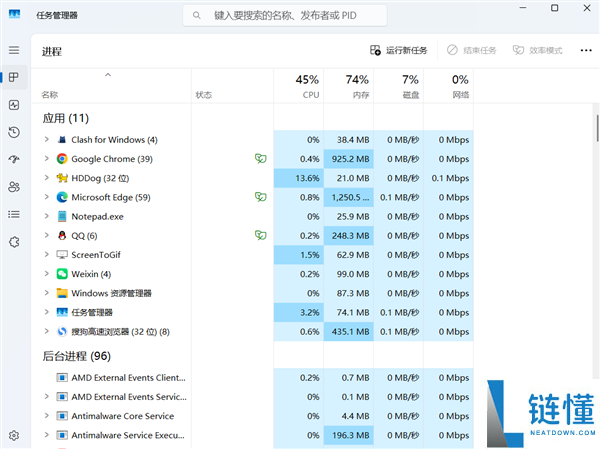Click the Microsoft Edge icon

coord(62,197)
